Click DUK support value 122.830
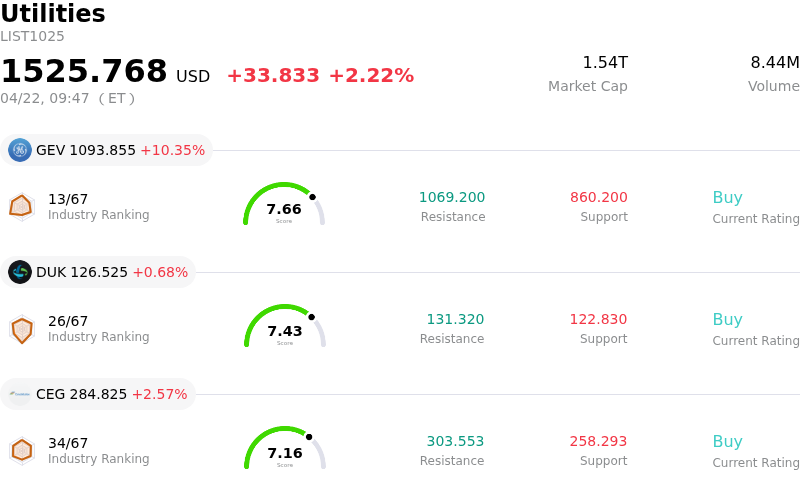 (x=598, y=320)
